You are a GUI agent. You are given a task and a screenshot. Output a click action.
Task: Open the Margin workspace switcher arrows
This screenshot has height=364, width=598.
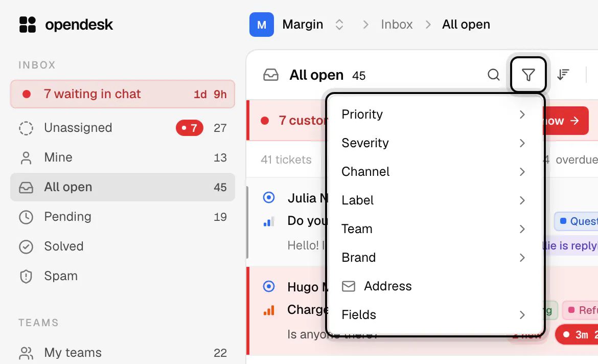tap(339, 25)
